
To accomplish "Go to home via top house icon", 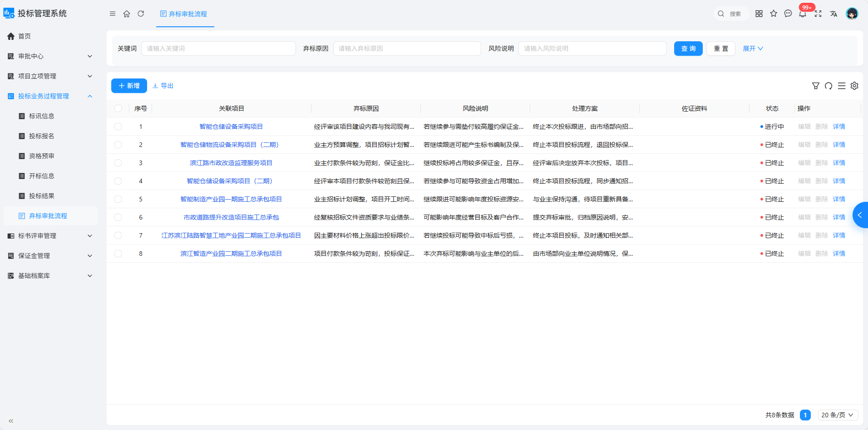I will 127,14.
